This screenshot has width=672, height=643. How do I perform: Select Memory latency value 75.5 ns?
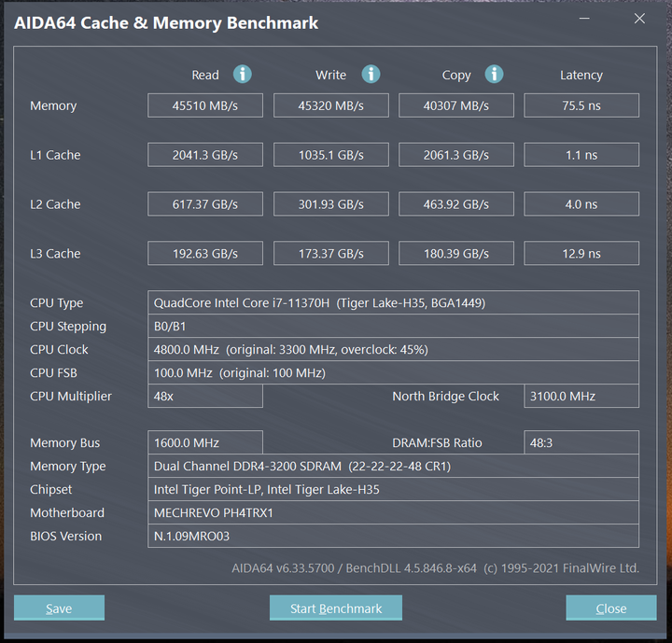(x=581, y=105)
